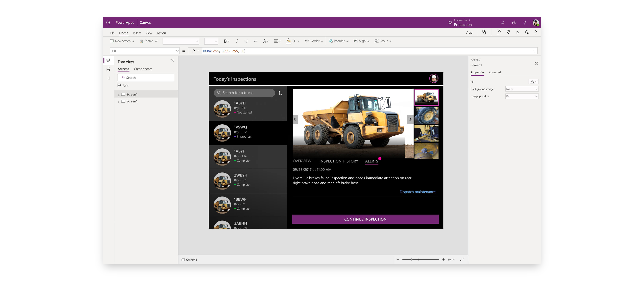Open help icon in command bar
This screenshot has height=281, width=644.
(x=536, y=32)
